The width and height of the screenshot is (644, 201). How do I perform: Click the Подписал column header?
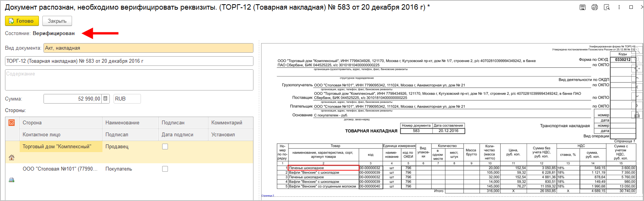pos(130,135)
